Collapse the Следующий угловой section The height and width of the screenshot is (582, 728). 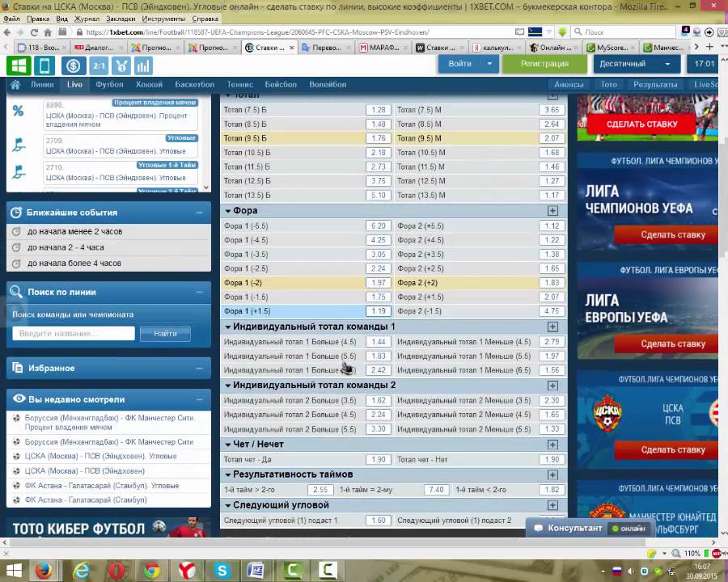pyautogui.click(x=228, y=505)
